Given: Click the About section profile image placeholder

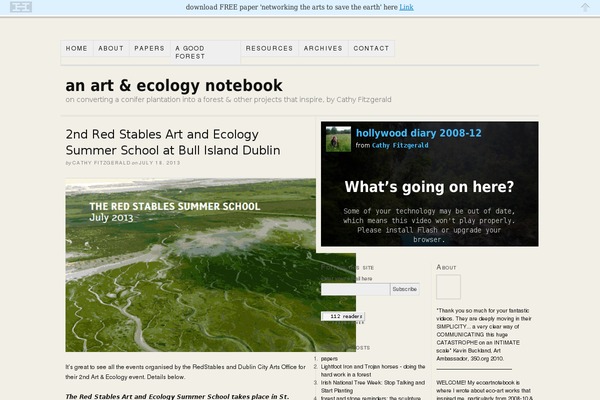Looking at the screenshot, I should pyautogui.click(x=448, y=287).
